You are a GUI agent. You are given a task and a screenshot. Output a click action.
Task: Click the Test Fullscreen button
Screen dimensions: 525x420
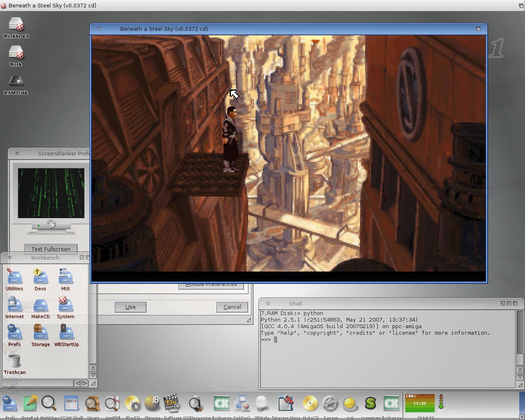coord(51,249)
